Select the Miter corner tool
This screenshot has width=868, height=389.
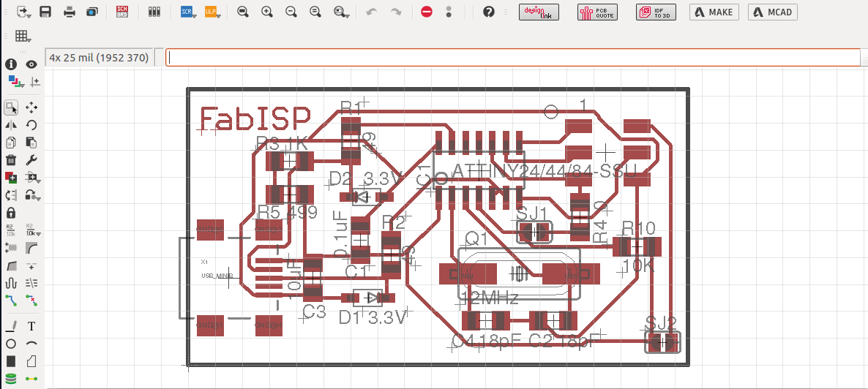(31, 247)
